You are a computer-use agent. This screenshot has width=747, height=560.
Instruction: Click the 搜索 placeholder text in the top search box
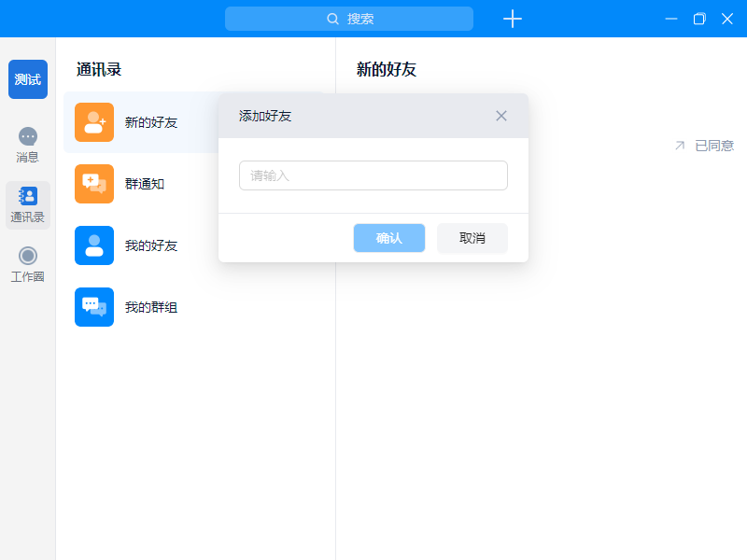[x=360, y=19]
